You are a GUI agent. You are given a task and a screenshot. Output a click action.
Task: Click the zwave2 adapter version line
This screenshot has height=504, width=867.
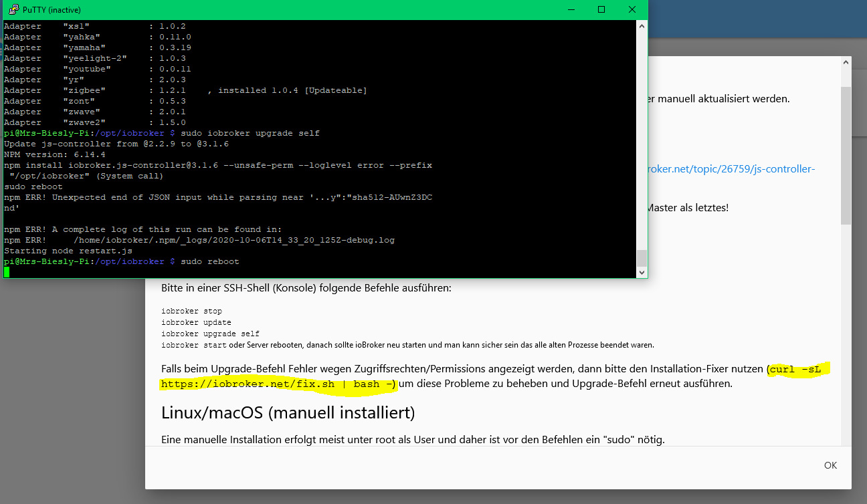95,122
